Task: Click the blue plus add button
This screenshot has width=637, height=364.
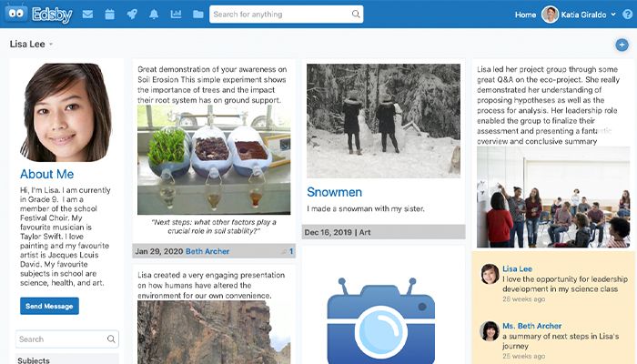Action: coord(622,45)
